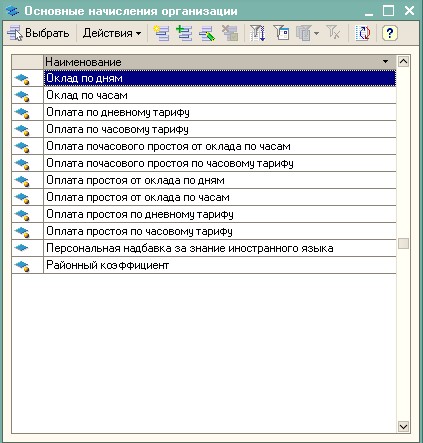Screen dimensions: 423x443
Task: Open the Действия menu
Action: 112,33
